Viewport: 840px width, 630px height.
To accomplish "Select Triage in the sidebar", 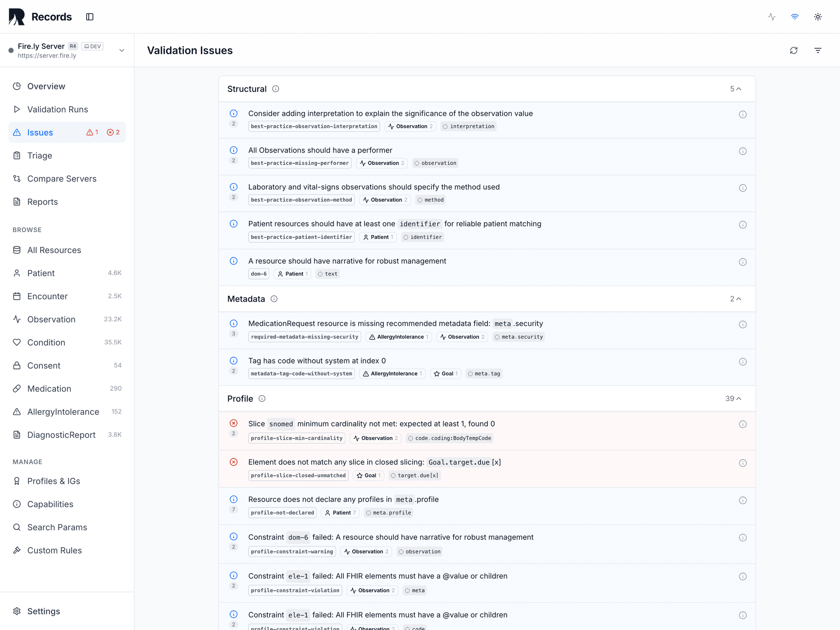I will [x=39, y=155].
